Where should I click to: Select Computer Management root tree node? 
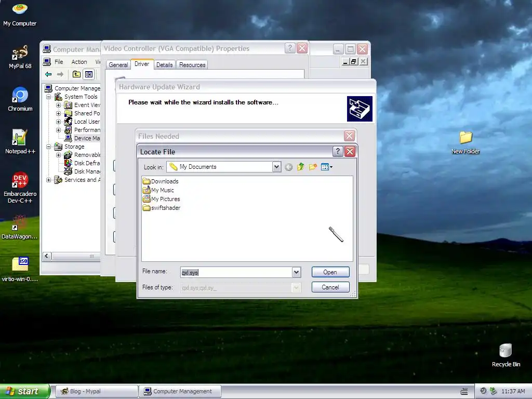[x=73, y=88]
